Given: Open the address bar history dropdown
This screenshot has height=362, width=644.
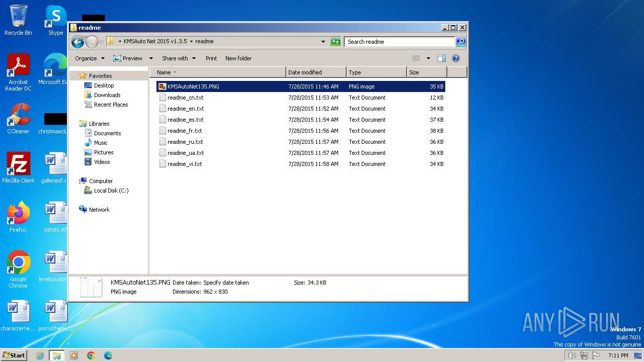Looking at the screenshot, I should pyautogui.click(x=323, y=42).
